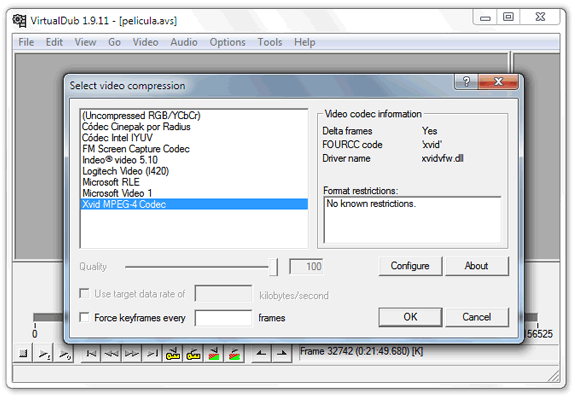Viewport: 575px width, 400px height.
Task: Click the Quality value field showing 100
Action: tap(307, 267)
